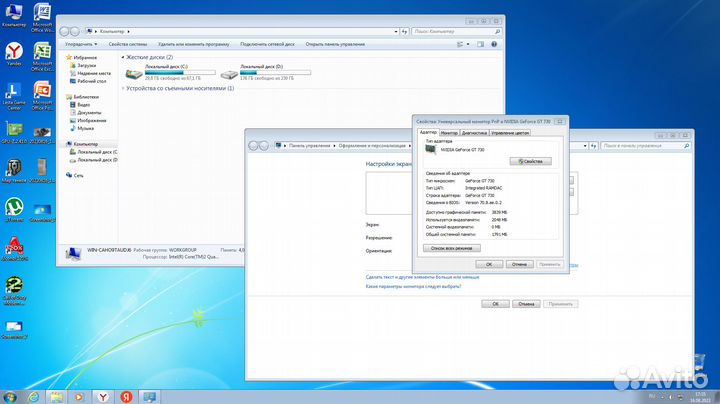Click the Control Panel search field
This screenshot has height=404, width=720.
[646, 146]
